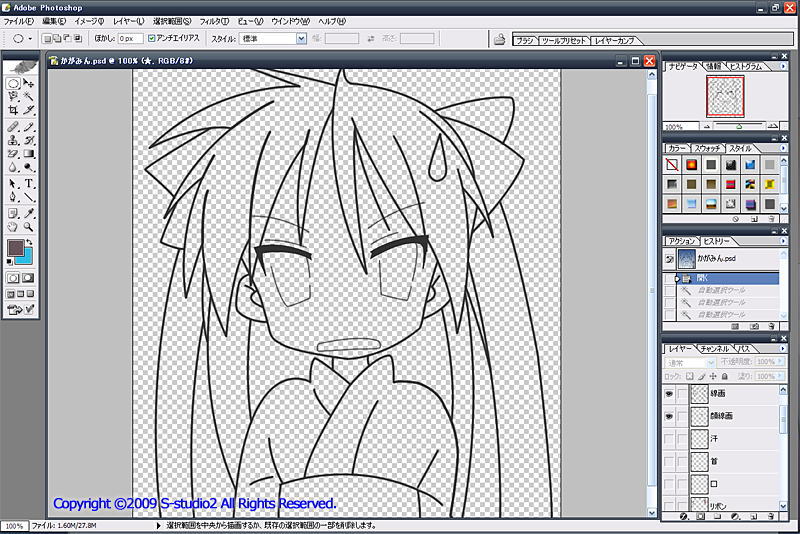Image resolution: width=800 pixels, height=534 pixels.
Task: Hide the 線画 layer with eye icon
Action: (x=670, y=395)
